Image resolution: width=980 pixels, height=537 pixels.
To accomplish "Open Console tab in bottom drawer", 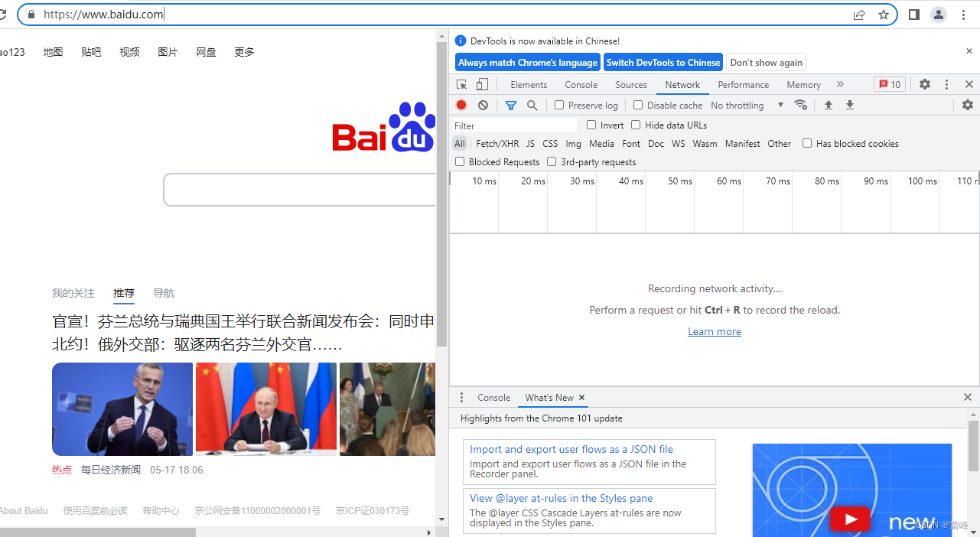I will 493,398.
